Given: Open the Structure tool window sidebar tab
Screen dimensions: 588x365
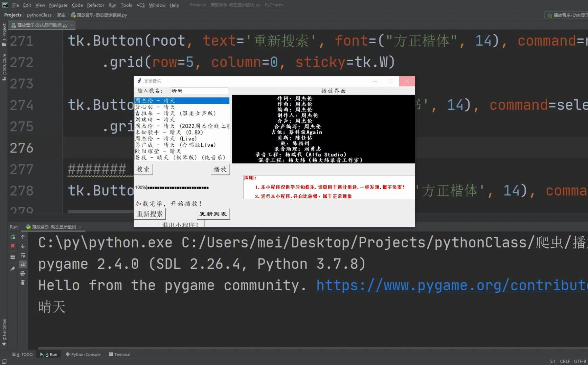Looking at the screenshot, I should point(4,67).
